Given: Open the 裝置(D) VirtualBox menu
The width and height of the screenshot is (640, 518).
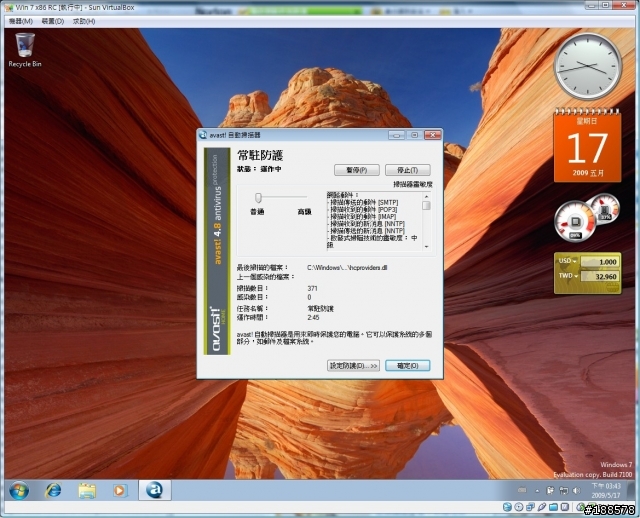Looking at the screenshot, I should pos(53,21).
